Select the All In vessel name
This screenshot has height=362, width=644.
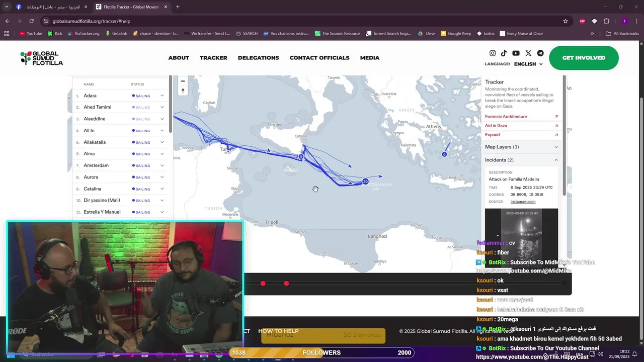[89, 131]
